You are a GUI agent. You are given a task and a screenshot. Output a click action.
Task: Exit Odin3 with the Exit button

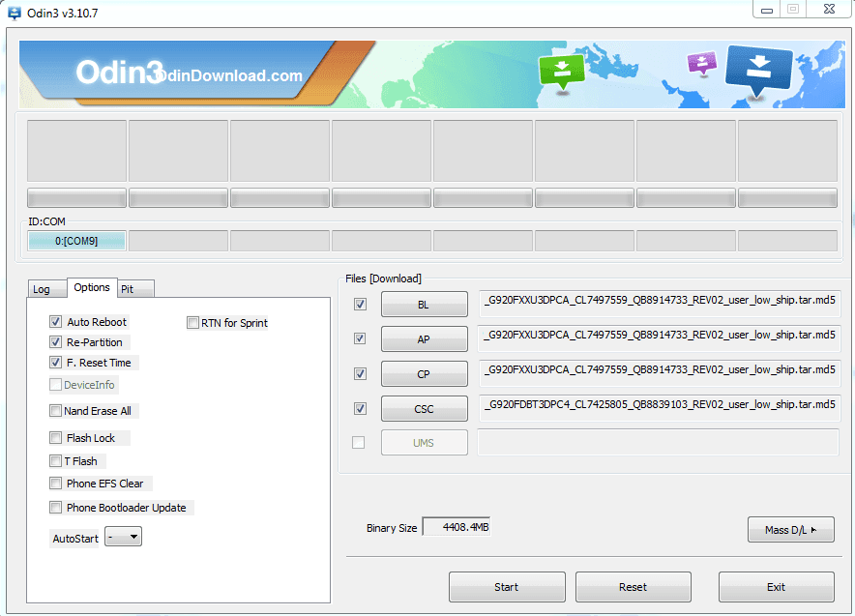coord(777,587)
